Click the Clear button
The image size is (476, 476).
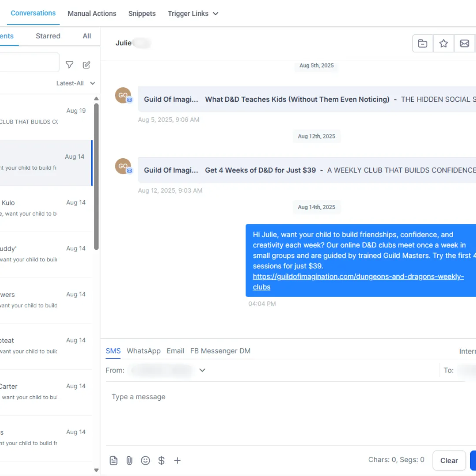449,461
